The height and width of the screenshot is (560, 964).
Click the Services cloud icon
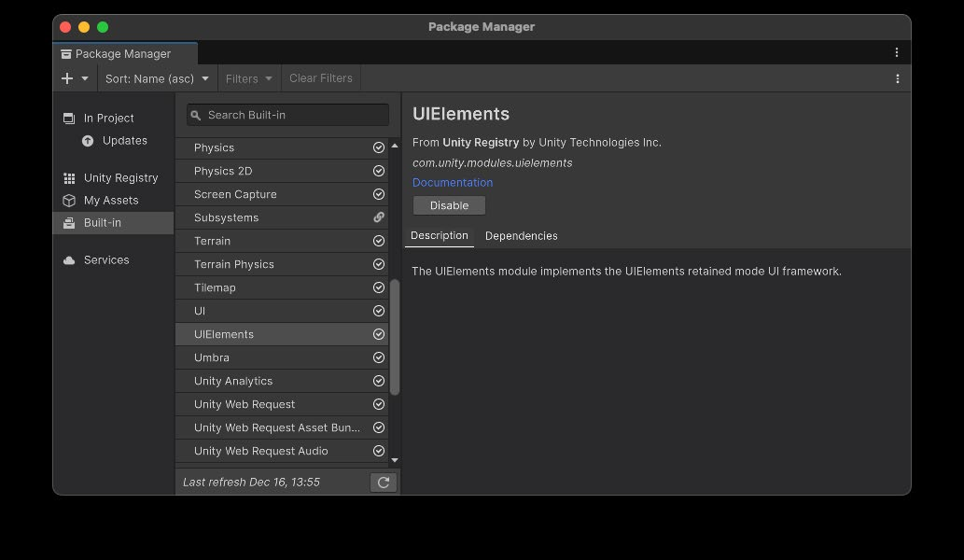pos(69,260)
